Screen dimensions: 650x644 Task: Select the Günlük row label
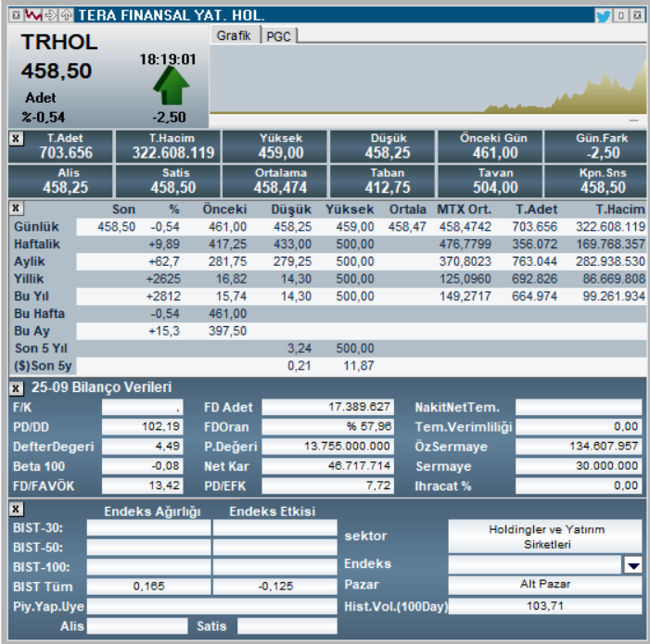pos(36,227)
